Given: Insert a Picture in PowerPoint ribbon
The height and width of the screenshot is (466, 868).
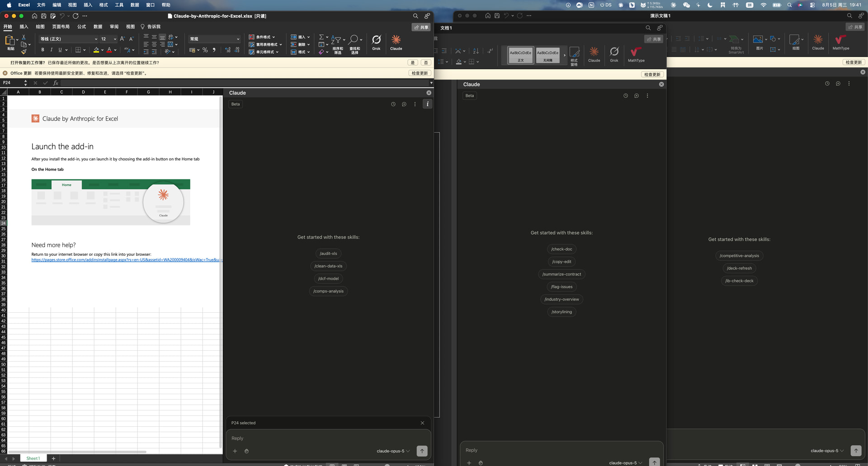Looking at the screenshot, I should click(x=758, y=42).
